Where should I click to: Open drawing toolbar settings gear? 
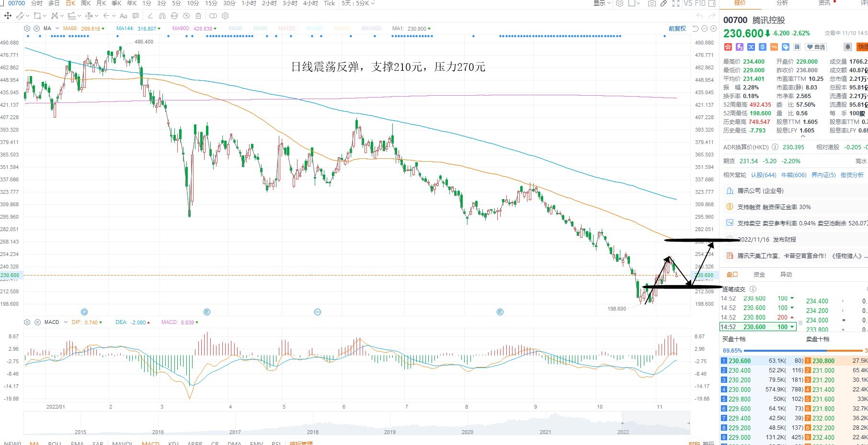tap(225, 16)
